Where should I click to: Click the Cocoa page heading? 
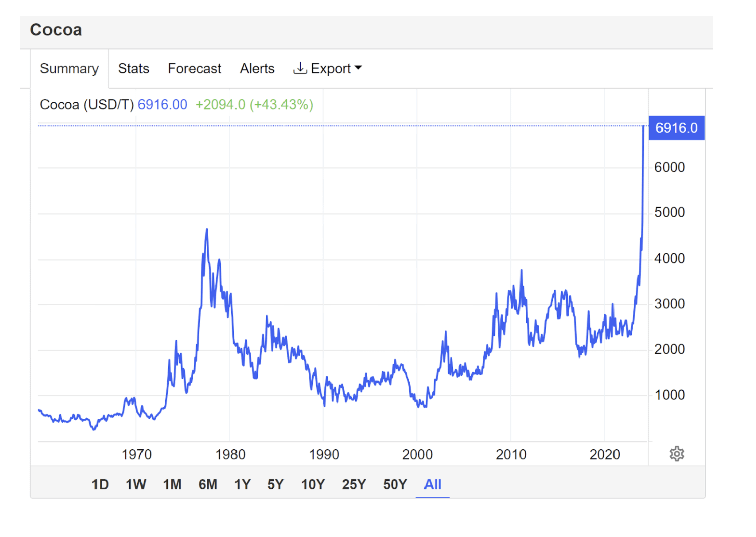click(x=56, y=30)
